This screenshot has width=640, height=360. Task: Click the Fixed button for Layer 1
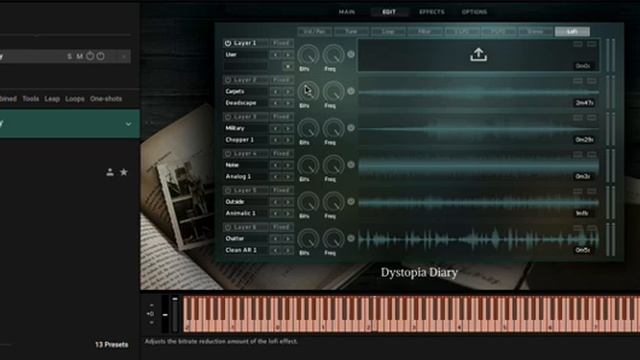click(281, 43)
